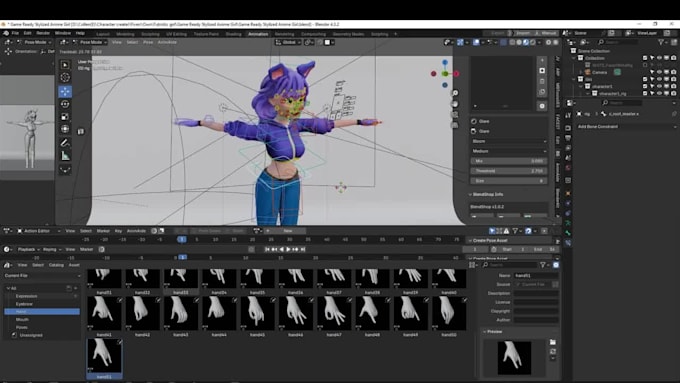Open Current File library dropdown
The width and height of the screenshot is (680, 383).
point(42,276)
